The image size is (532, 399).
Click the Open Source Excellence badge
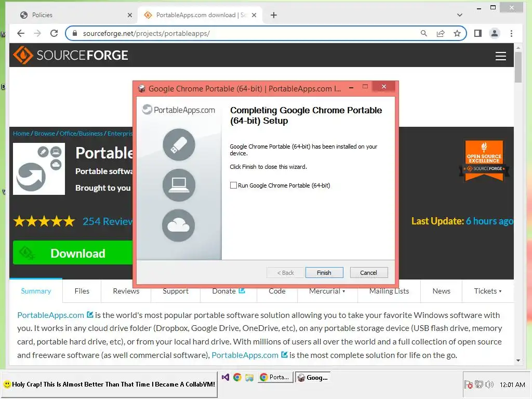pos(484,161)
